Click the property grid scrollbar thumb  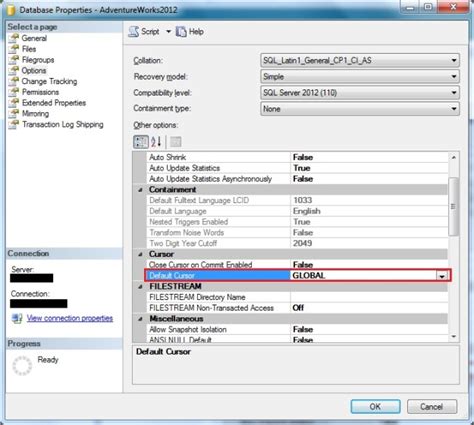click(x=453, y=207)
